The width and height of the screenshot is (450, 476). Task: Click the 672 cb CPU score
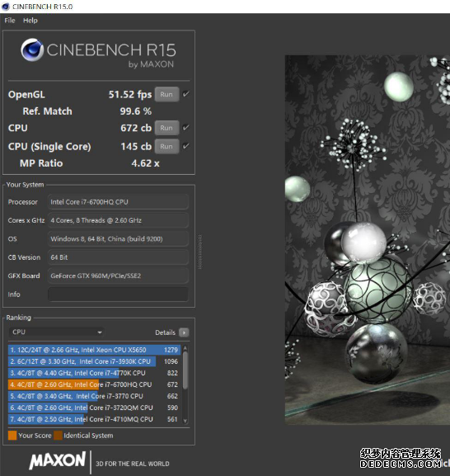(x=136, y=128)
